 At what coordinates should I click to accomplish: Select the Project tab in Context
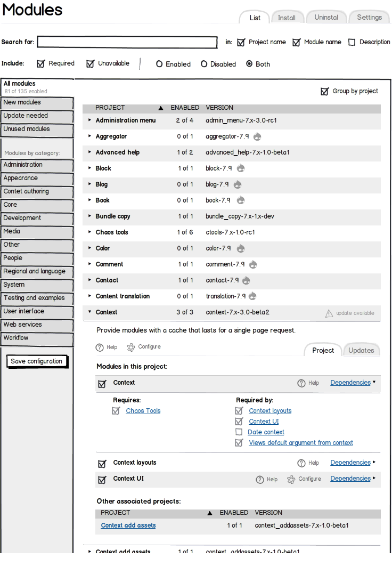[323, 351]
